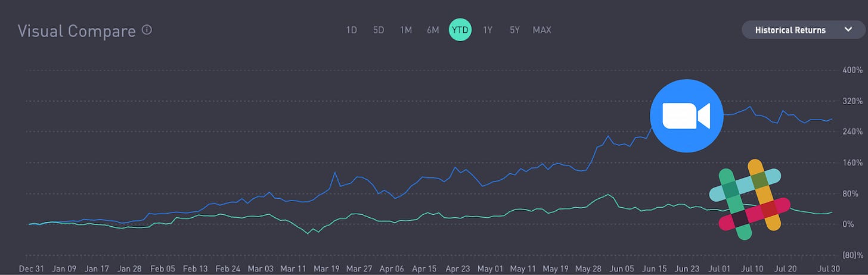Click the Apr 23 date label
Image resolution: width=868 pixels, height=275 pixels.
(x=457, y=268)
